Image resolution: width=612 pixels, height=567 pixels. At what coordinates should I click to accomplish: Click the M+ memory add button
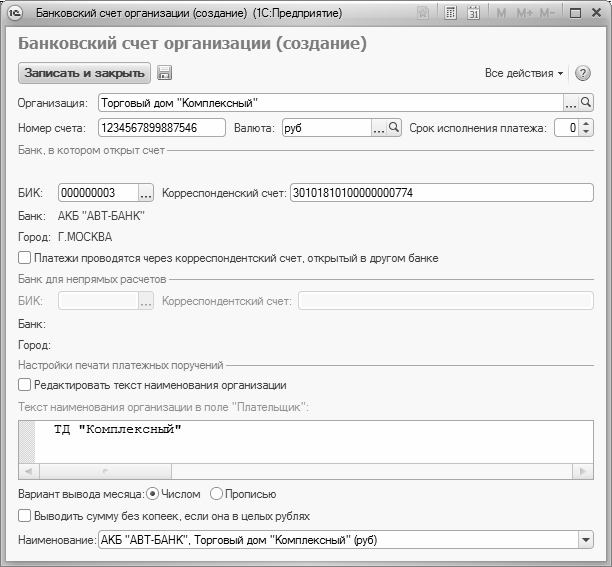coord(524,14)
